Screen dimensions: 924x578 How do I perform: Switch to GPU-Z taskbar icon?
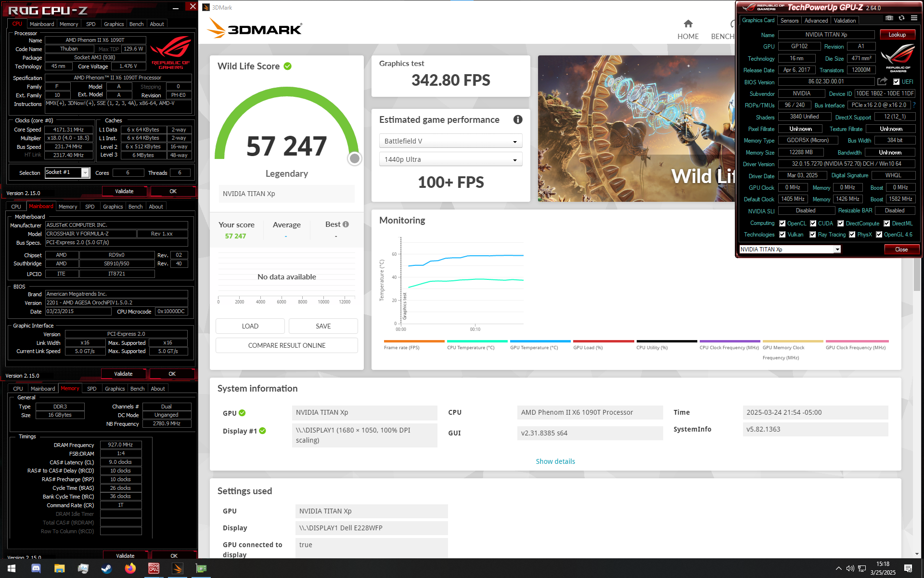(x=201, y=568)
